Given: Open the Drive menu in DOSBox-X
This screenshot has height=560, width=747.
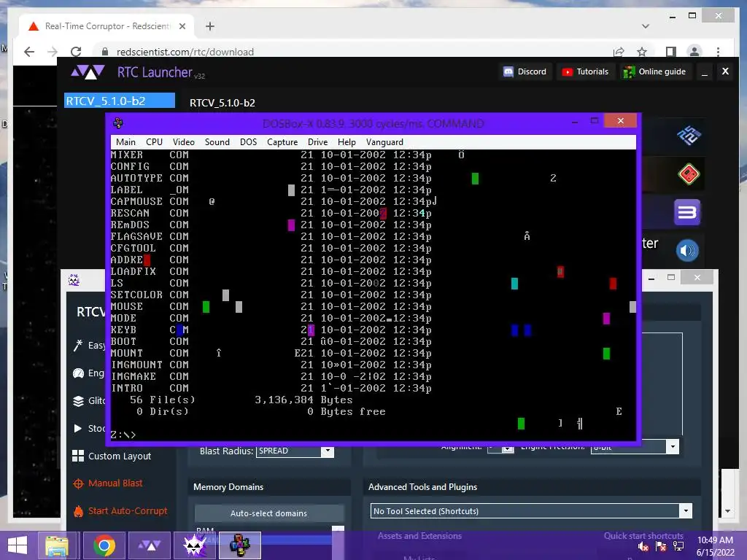Looking at the screenshot, I should tap(317, 142).
